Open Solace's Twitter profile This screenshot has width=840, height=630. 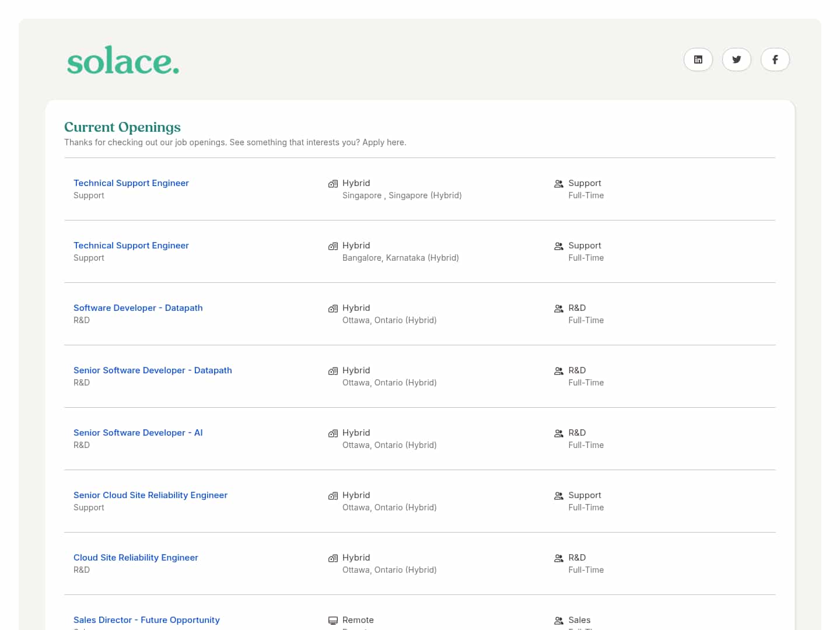click(736, 59)
